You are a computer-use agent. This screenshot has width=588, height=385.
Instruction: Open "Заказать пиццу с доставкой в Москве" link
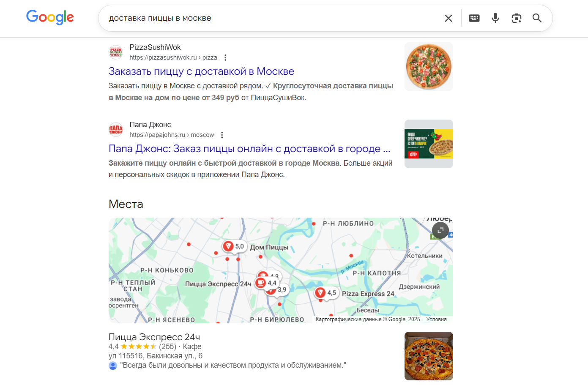point(201,71)
